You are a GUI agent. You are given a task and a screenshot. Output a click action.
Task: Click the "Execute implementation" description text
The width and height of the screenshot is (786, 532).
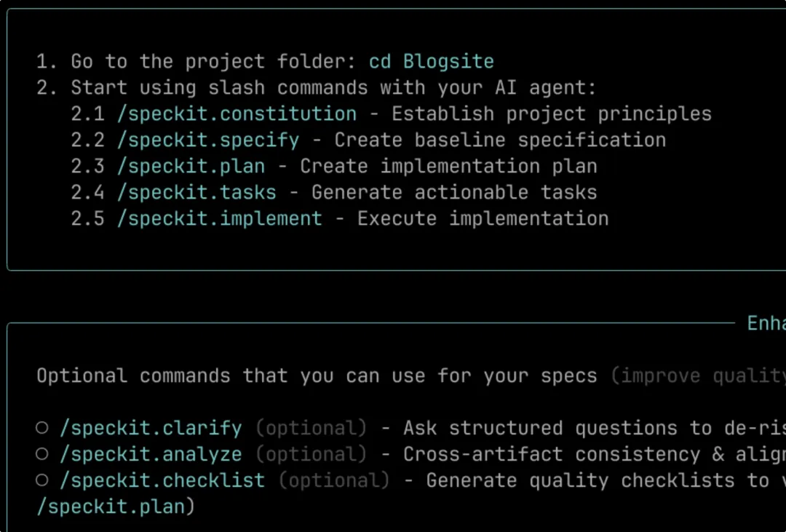pos(483,219)
